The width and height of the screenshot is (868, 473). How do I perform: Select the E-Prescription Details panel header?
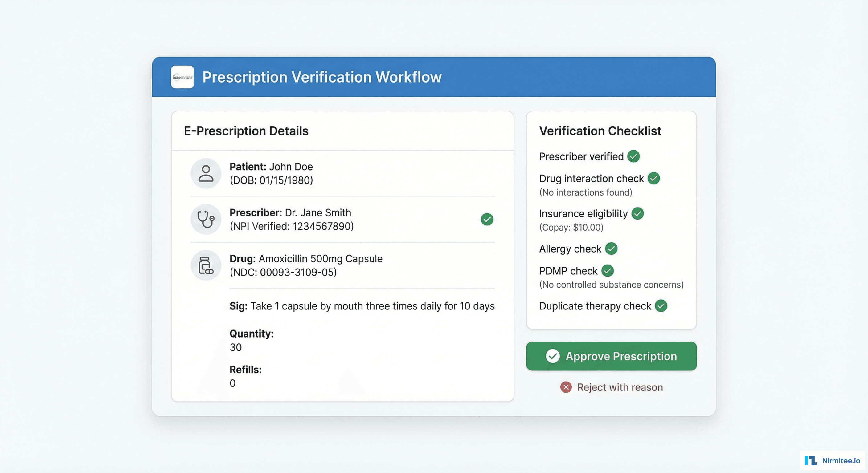(246, 131)
